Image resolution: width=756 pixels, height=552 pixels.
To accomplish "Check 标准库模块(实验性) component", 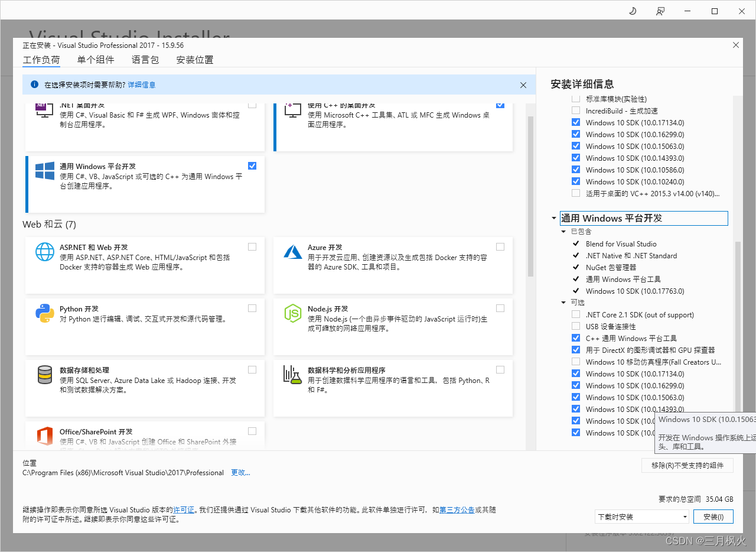I will pos(576,99).
